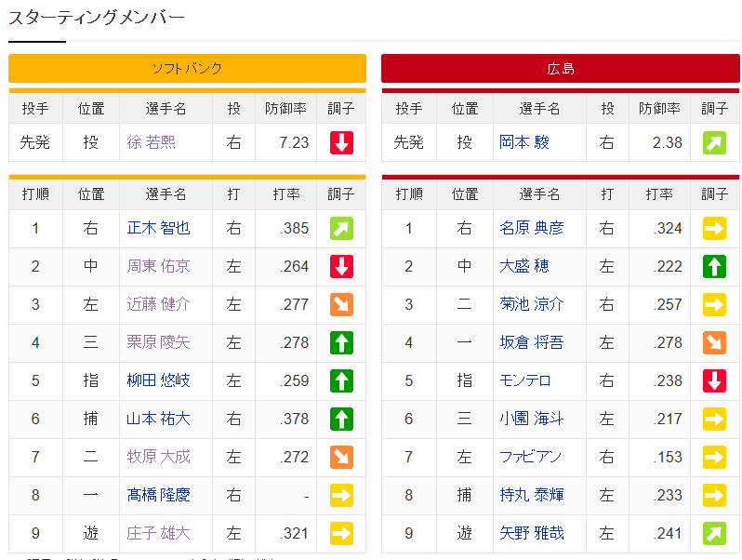Open 周東 佑京's player link
This screenshot has height=560, width=742.
click(158, 266)
